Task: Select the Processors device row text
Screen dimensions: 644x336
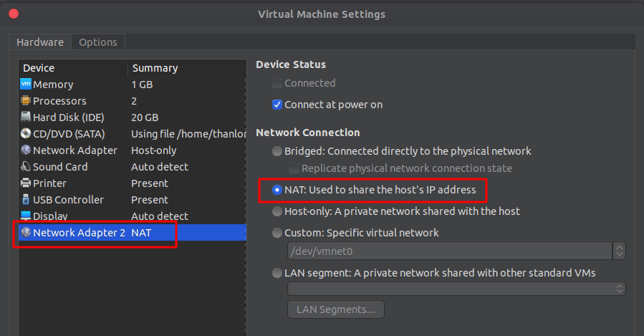Action: pyautogui.click(x=59, y=101)
